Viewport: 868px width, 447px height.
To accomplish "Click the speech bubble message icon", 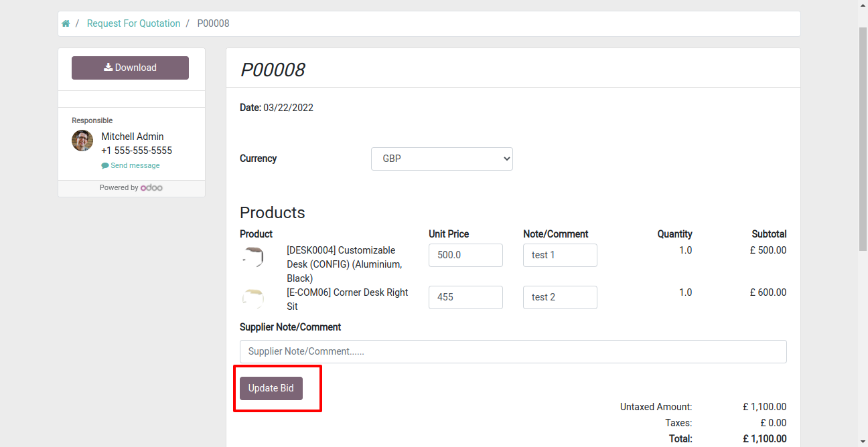I will point(105,165).
